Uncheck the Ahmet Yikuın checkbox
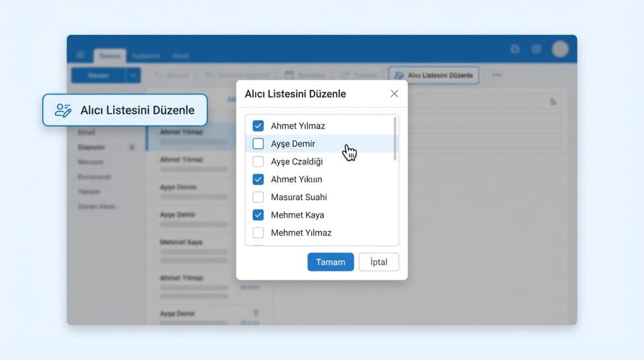Screen dimensions: 644x360 click(258, 179)
